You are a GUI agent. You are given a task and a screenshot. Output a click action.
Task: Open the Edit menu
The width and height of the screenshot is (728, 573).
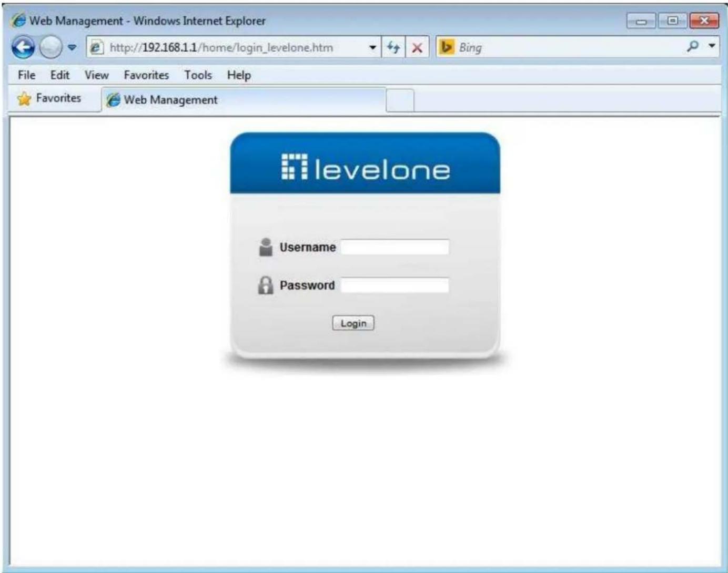(60, 75)
